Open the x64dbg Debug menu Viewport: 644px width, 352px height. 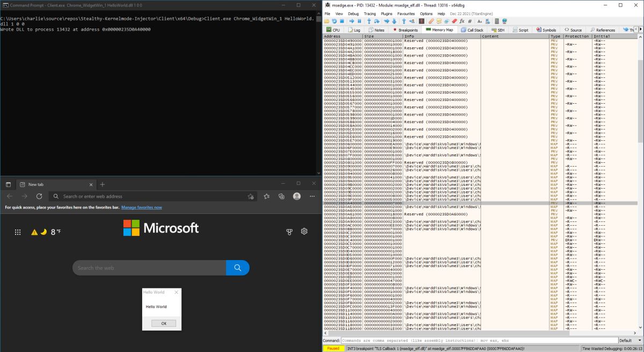pos(353,13)
